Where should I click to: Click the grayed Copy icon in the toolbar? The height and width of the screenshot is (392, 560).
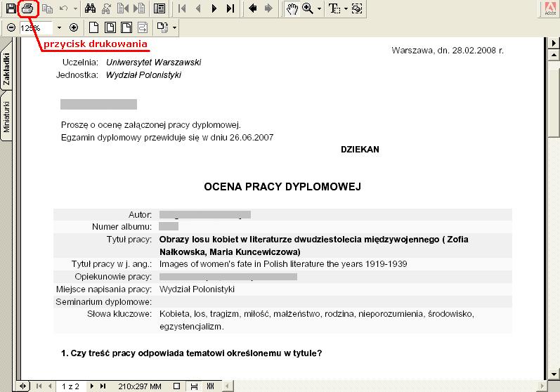point(47,8)
